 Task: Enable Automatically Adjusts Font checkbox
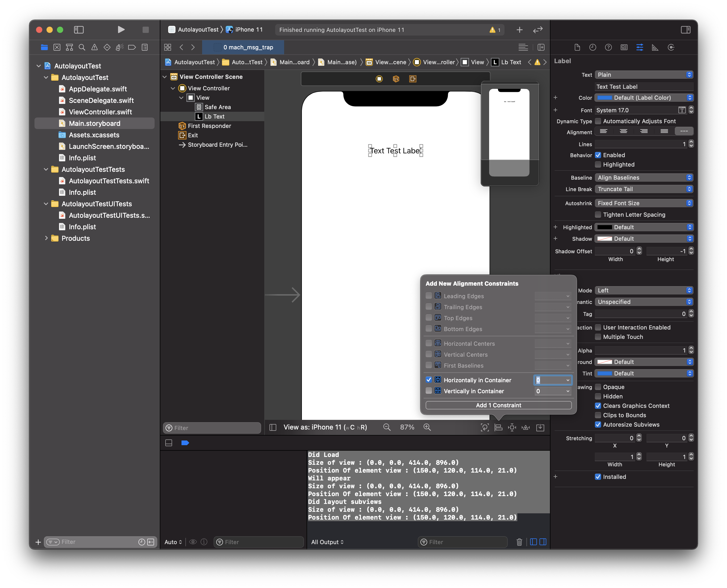point(598,121)
